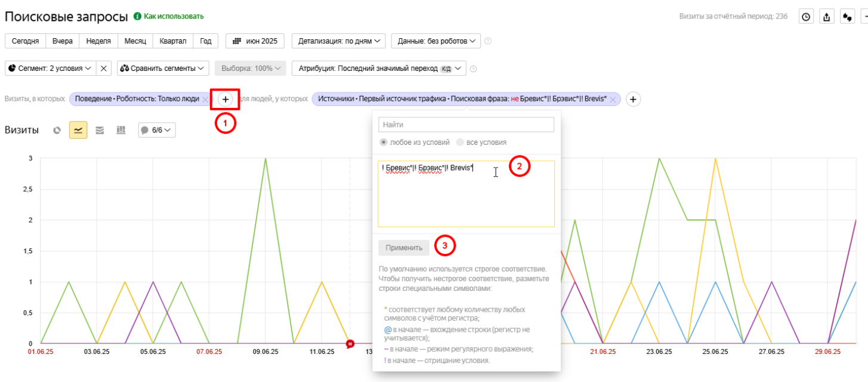
Task: Click the hint line about regular expression mode
Action: (x=458, y=349)
